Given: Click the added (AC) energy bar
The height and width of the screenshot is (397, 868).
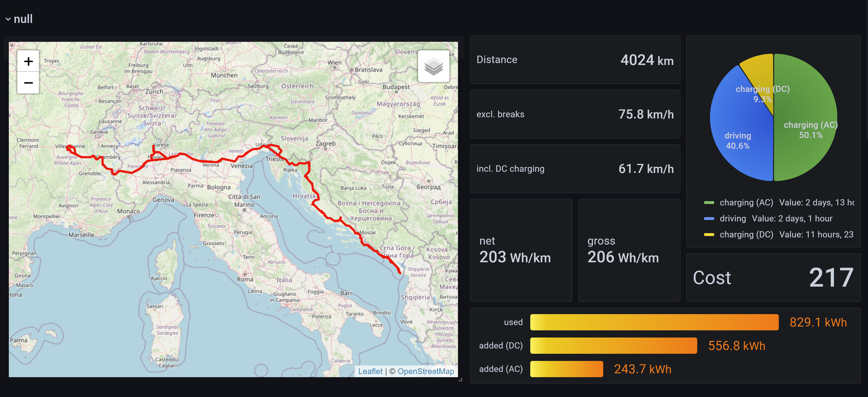Looking at the screenshot, I should click(x=567, y=369).
